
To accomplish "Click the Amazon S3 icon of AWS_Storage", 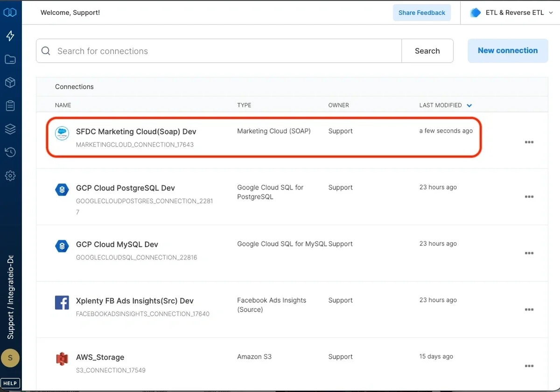I will coord(62,359).
